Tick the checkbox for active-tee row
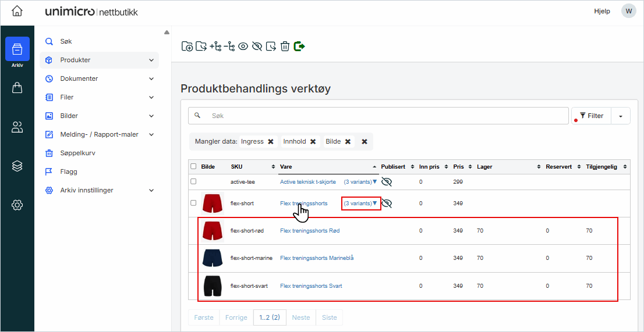 point(193,182)
